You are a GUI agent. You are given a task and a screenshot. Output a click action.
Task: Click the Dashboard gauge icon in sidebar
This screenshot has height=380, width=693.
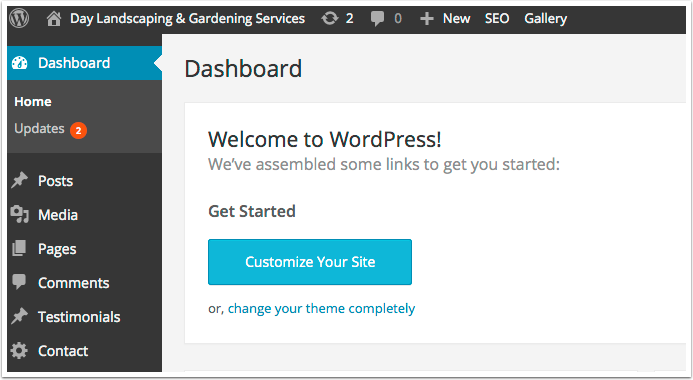click(19, 63)
